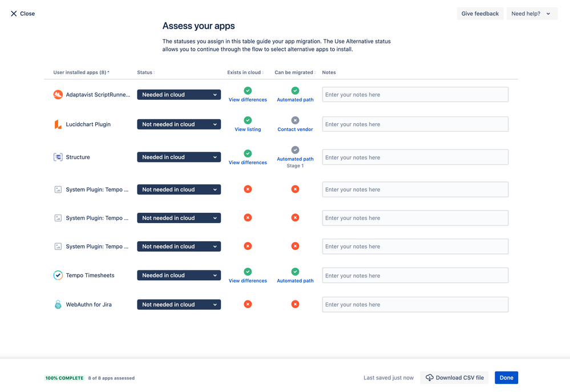Open the status dropdown for Lucidchart Plugin

click(179, 124)
